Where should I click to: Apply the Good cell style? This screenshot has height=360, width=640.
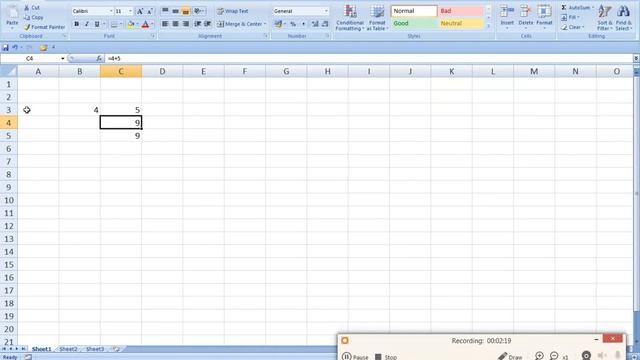point(414,24)
